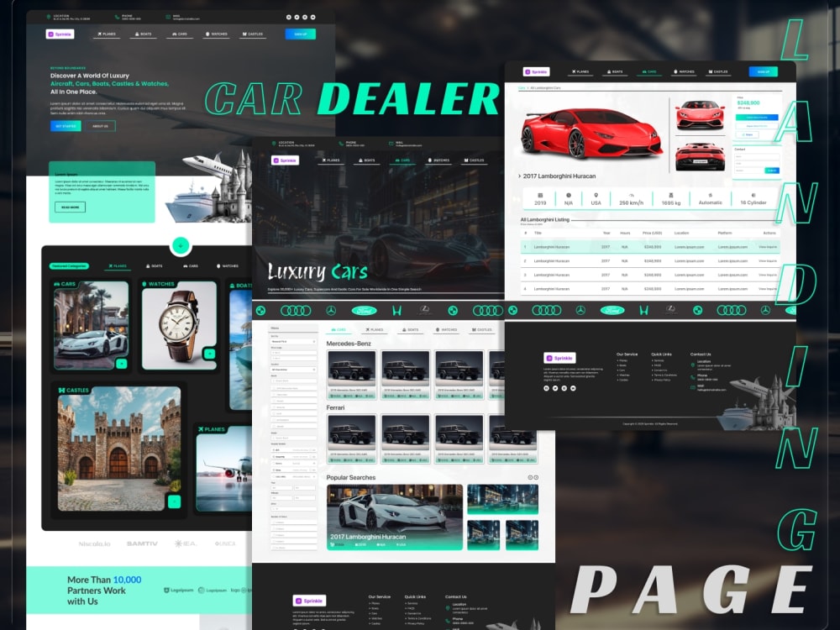
Task: Click the arrow button on the Watches category card
Action: point(209,354)
